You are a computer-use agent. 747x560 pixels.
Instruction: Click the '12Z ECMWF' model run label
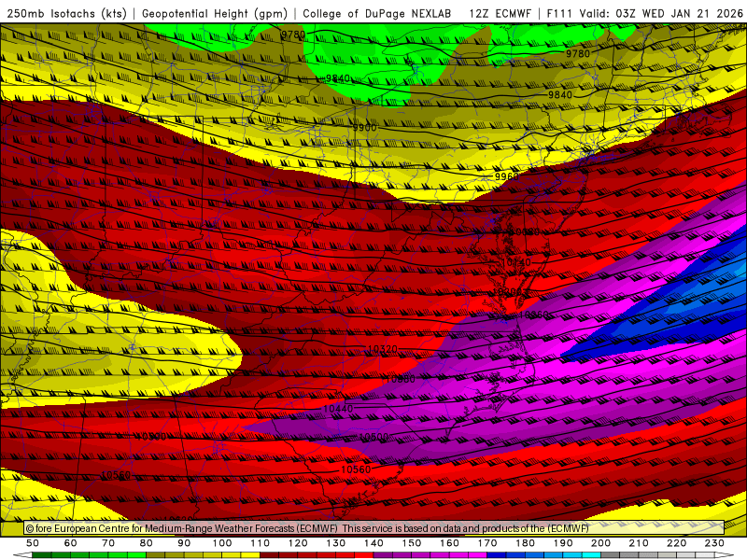500,13
